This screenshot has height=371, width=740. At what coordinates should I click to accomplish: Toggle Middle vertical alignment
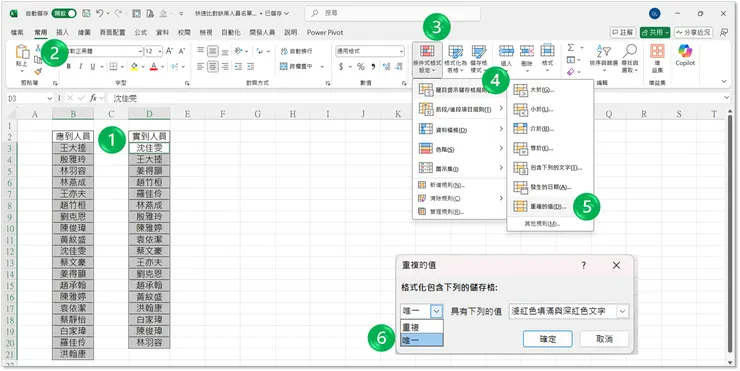coord(213,51)
